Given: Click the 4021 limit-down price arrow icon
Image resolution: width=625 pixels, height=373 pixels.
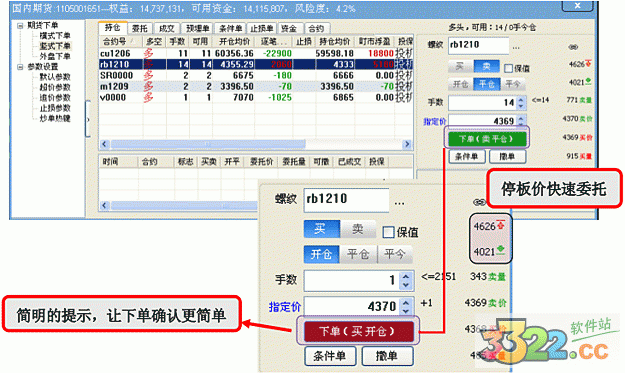Looking at the screenshot, I should 500,250.
